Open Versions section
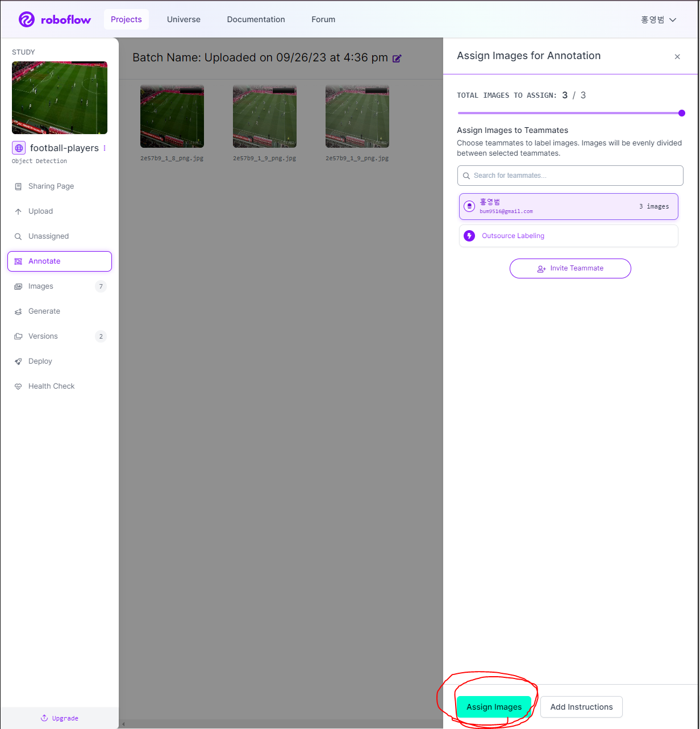The image size is (700, 729). click(60, 336)
